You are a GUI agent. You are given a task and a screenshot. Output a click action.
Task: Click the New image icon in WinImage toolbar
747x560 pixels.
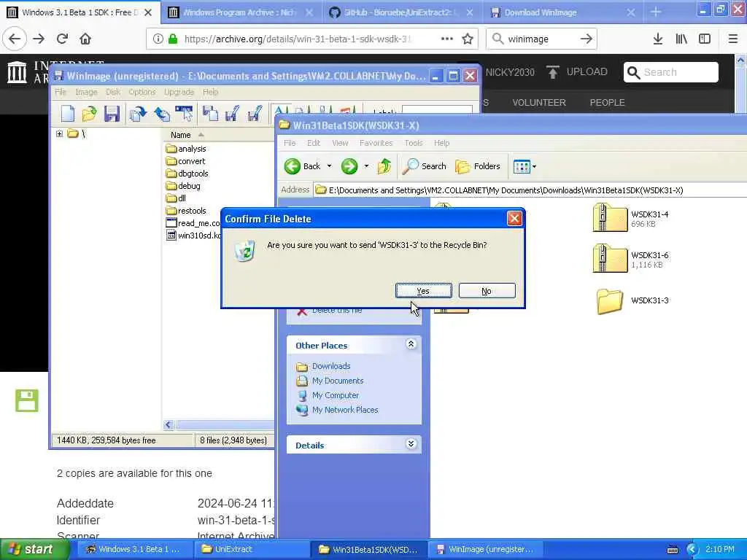coord(67,114)
